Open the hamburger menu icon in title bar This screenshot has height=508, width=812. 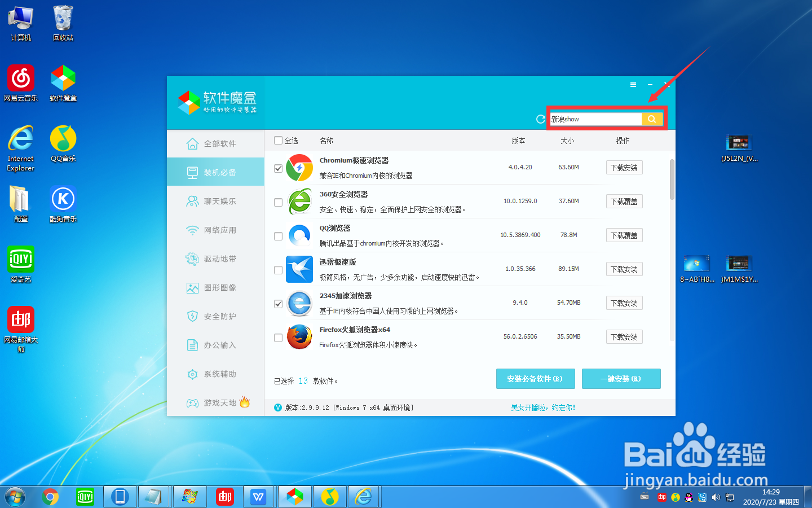(633, 85)
